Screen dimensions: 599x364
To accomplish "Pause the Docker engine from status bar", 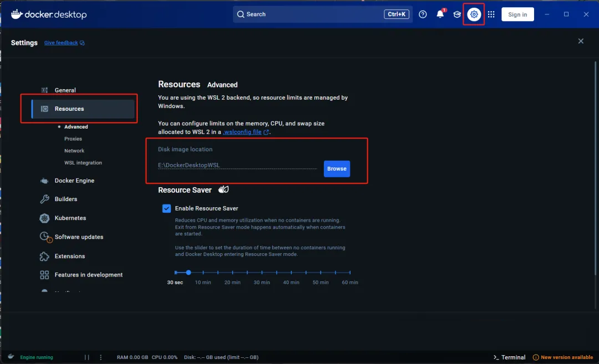I will (x=87, y=357).
